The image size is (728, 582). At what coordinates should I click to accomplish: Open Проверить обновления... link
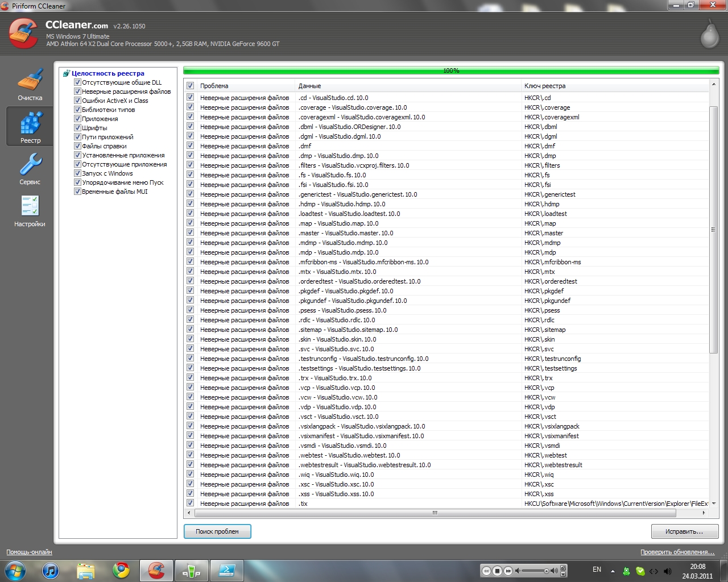tap(677, 552)
